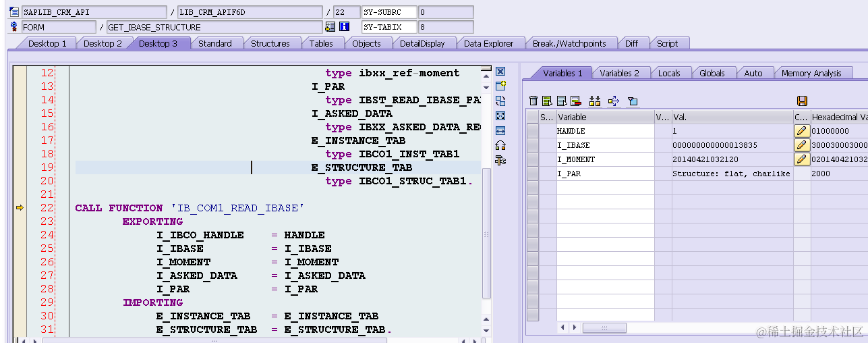Click the second list icon in variable toolbar
This screenshot has height=343, width=868.
tap(562, 101)
